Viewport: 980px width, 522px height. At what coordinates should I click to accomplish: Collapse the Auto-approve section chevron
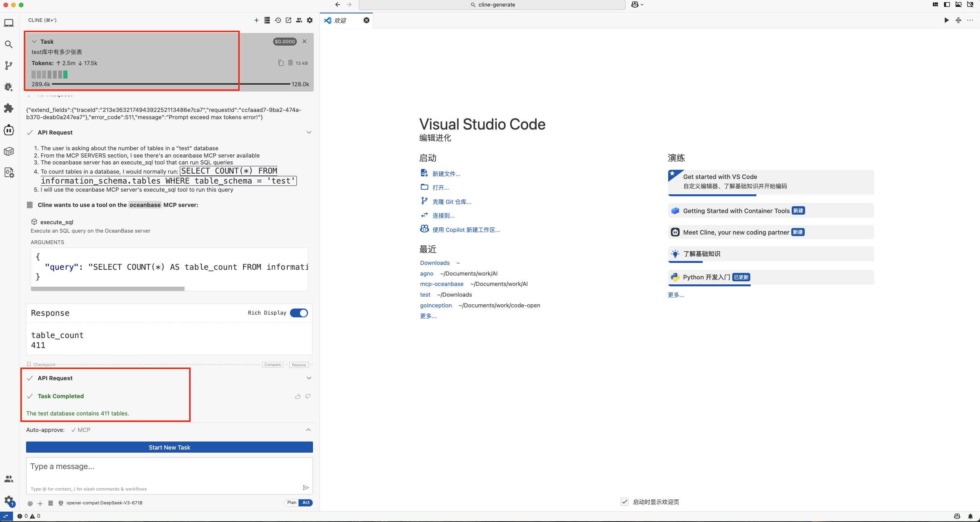[x=308, y=430]
